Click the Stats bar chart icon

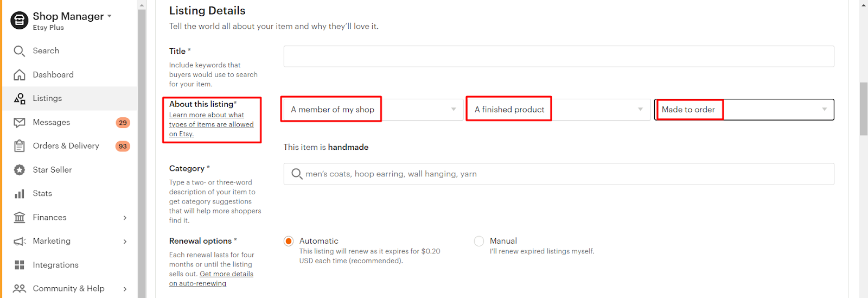click(x=20, y=194)
